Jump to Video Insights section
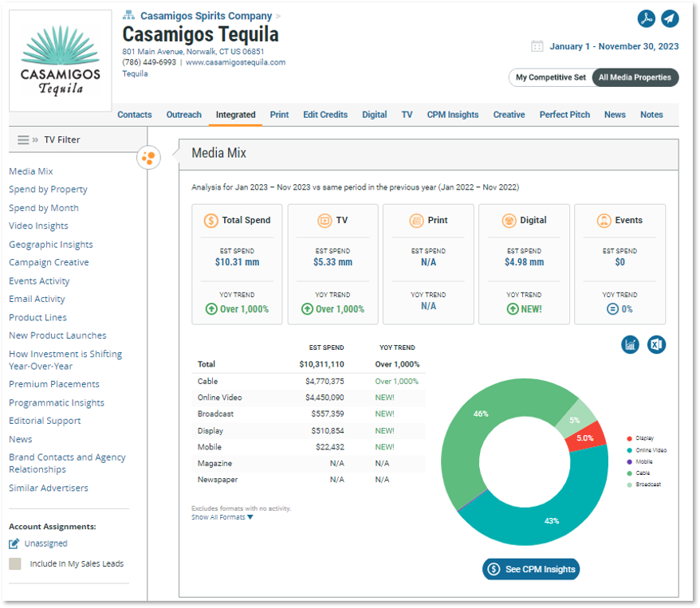Viewport: 700px width, 608px height. click(x=38, y=226)
